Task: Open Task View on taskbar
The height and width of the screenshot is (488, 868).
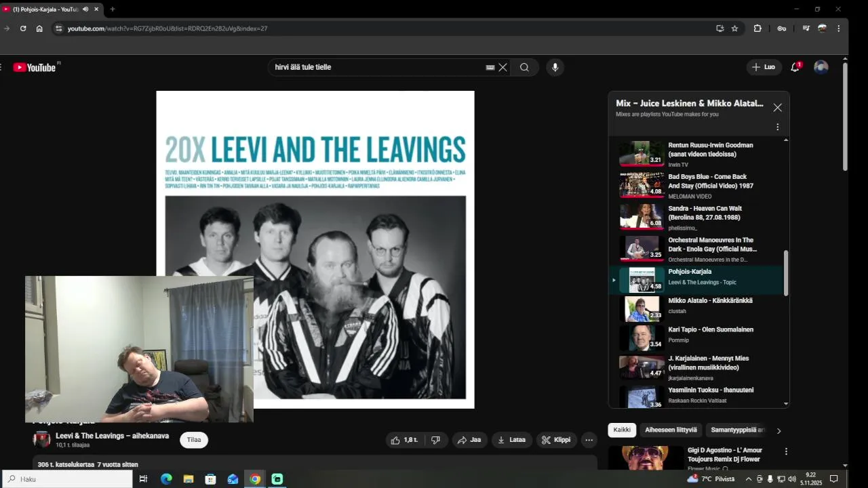Action: point(144,479)
